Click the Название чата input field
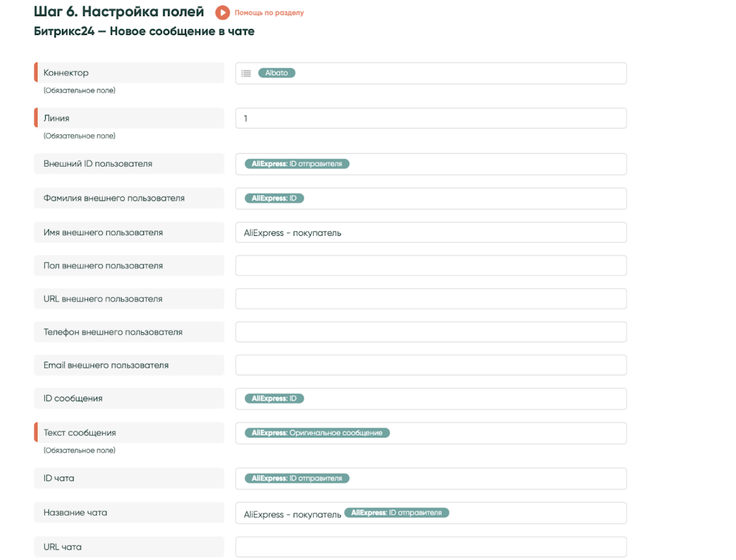Image resolution: width=736 pixels, height=560 pixels. [431, 513]
